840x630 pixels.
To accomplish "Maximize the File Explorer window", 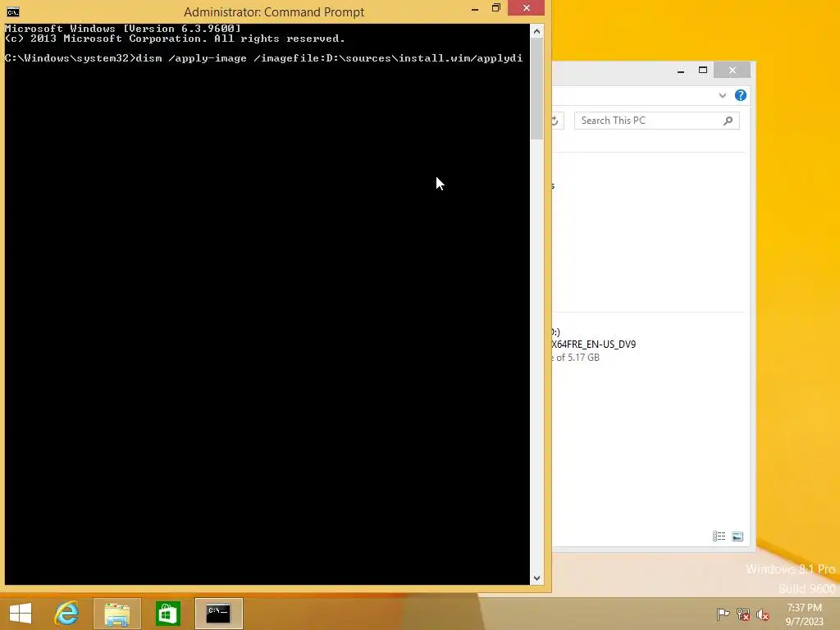I will pyautogui.click(x=703, y=71).
